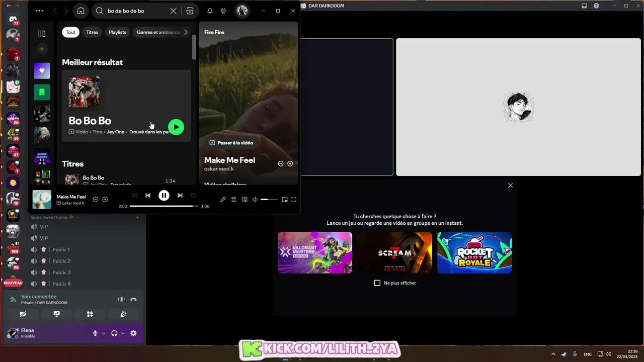Open the Make Me Feel album thumbnail
The height and width of the screenshot is (362, 644).
[x=42, y=200]
